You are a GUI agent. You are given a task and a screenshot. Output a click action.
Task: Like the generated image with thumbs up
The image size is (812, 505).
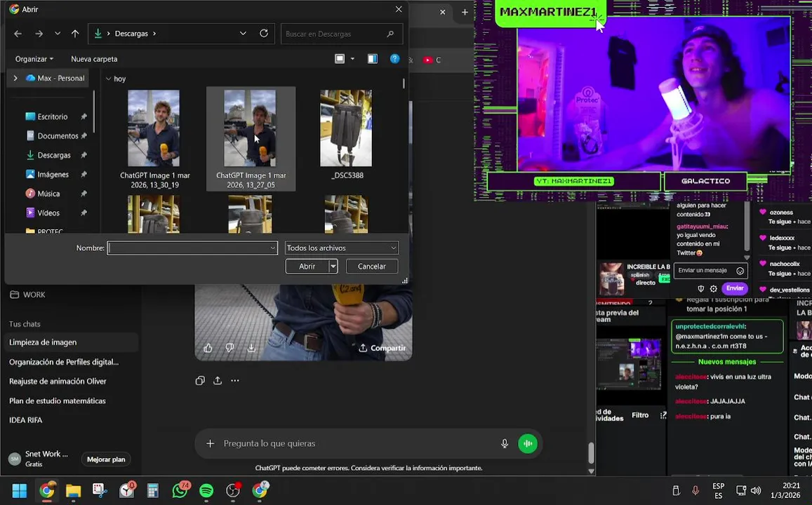(208, 348)
